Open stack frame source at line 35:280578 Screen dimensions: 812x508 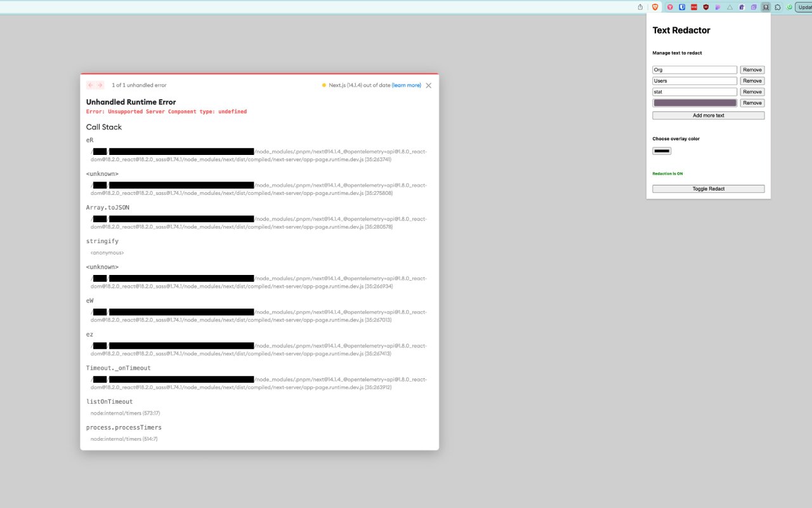click(259, 223)
